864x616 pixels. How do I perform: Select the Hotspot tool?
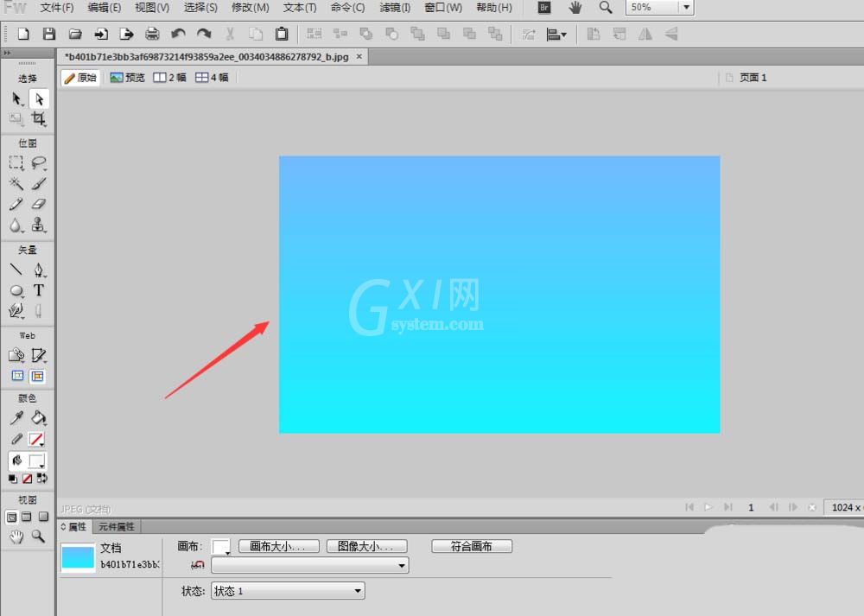tap(16, 355)
